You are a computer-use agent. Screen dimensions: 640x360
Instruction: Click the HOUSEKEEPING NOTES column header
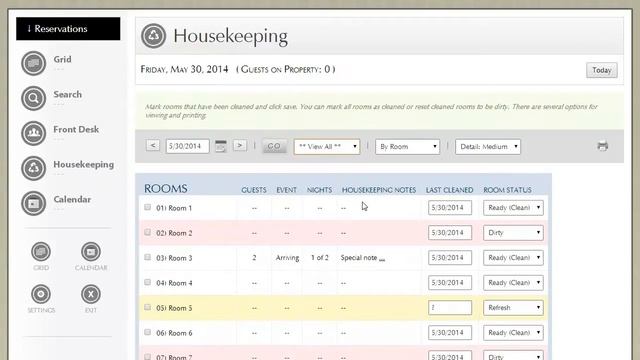(379, 190)
